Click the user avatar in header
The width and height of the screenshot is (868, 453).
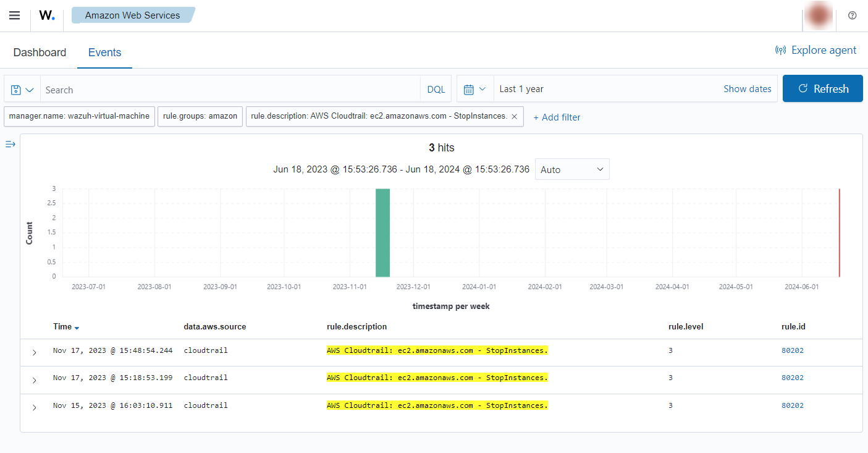tap(819, 16)
